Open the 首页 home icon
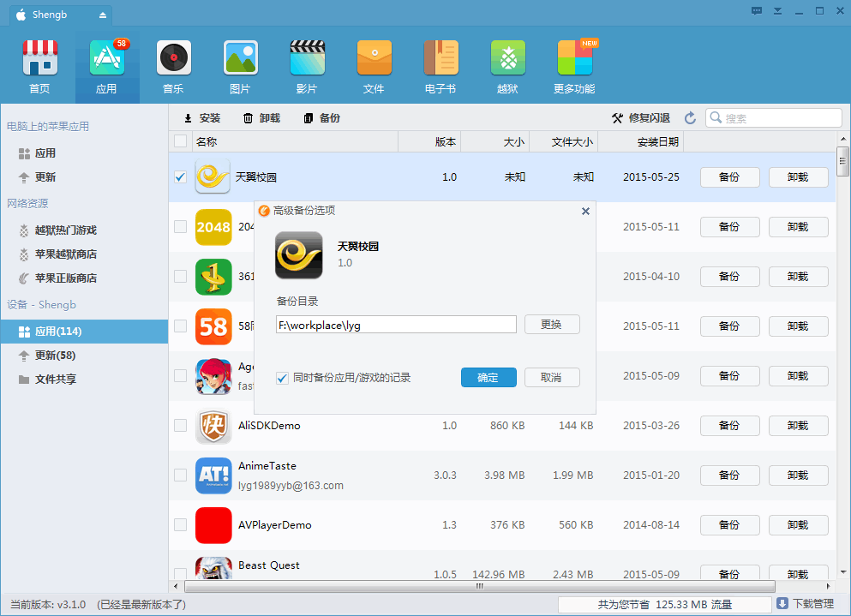 [x=39, y=66]
